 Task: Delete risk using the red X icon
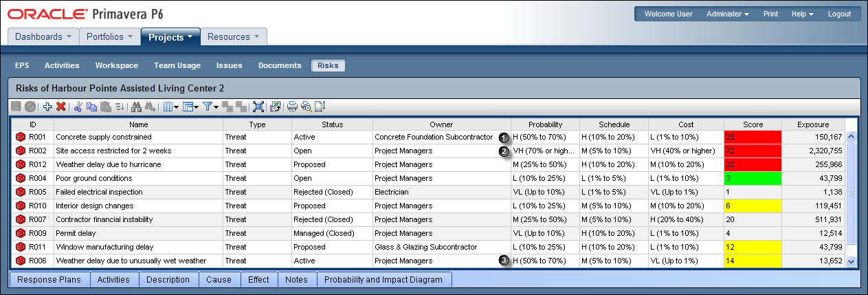pos(60,107)
